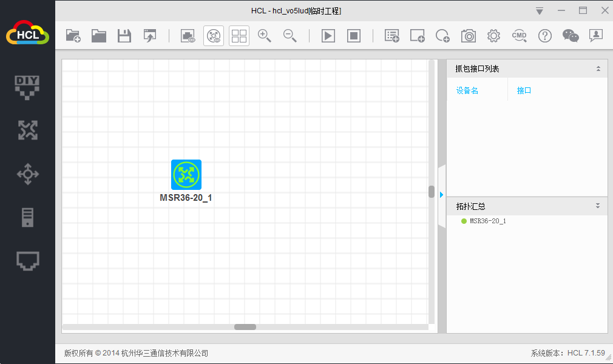613x364 pixels.
Task: Click the WeChat icon
Action: pos(571,36)
